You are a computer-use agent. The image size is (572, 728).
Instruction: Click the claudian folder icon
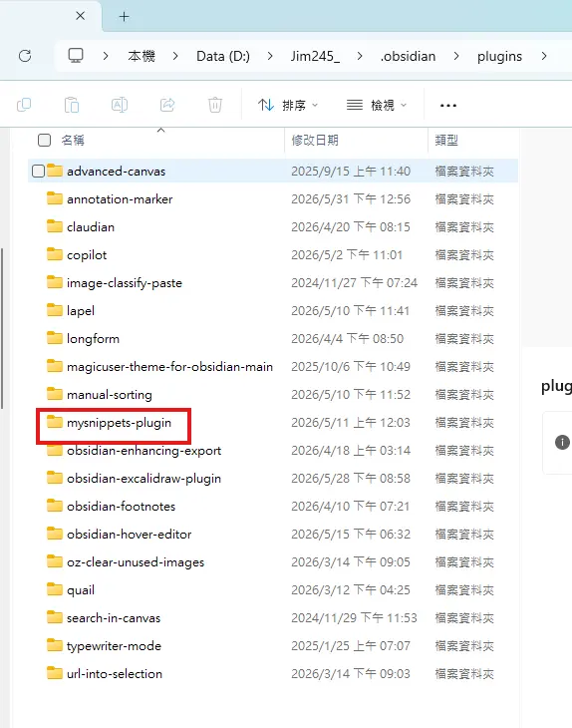coord(55,226)
